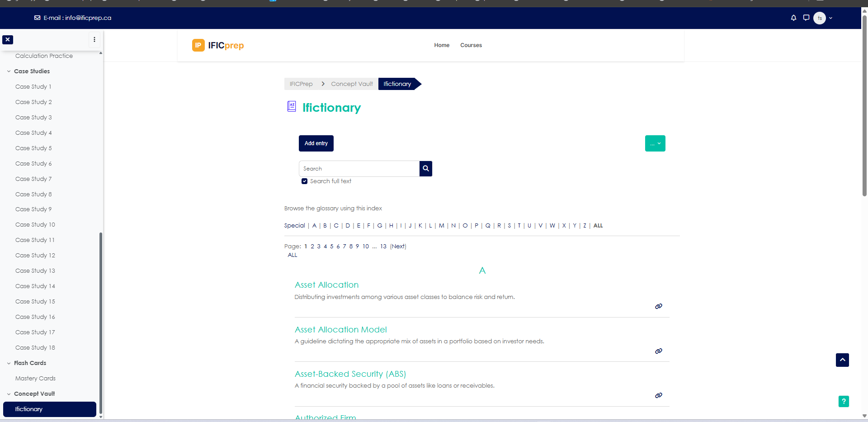Focus the glossary Search field

pos(359,169)
